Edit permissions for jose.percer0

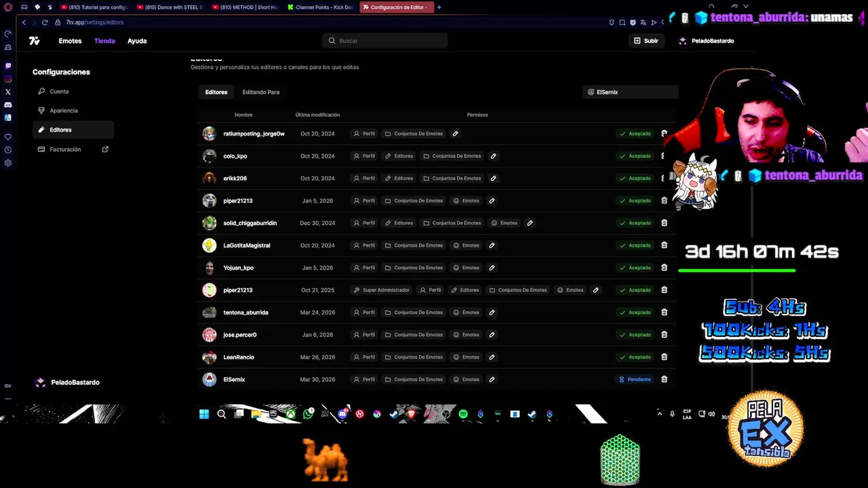(492, 335)
